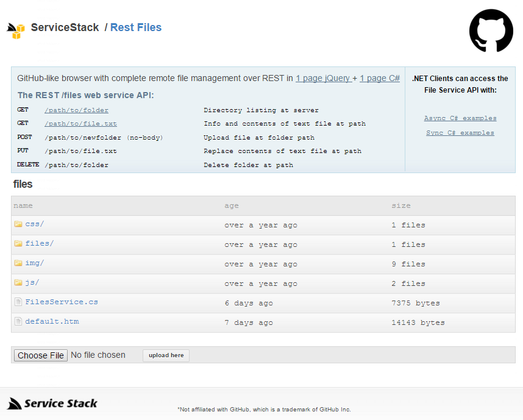Click the POST /path/to/newfolder (no-body) text
The height and width of the screenshot is (420, 523).
coord(104,137)
